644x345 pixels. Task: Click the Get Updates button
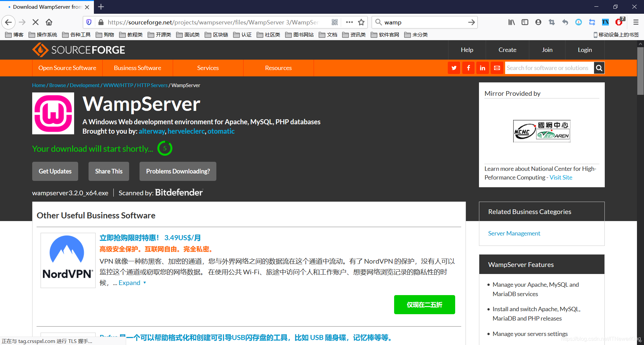55,171
